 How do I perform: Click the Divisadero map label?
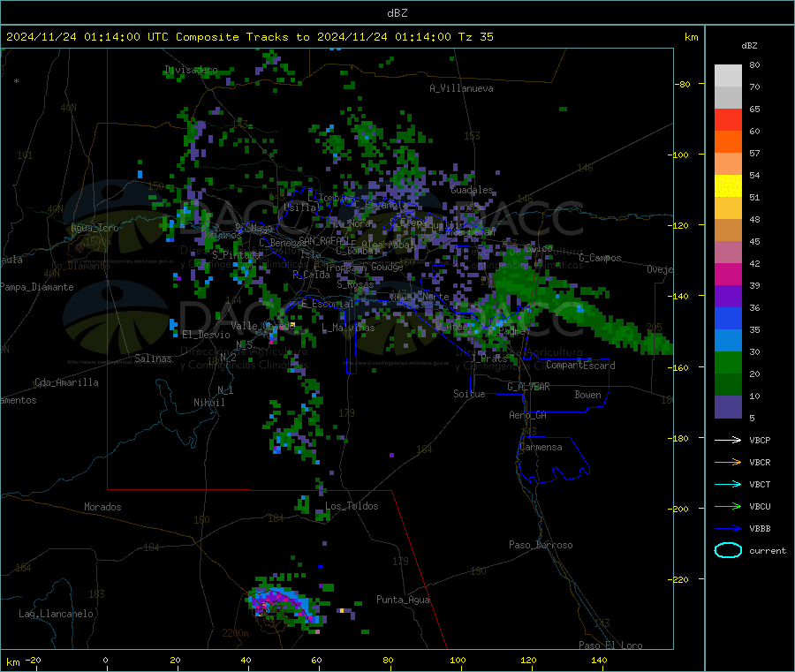[191, 70]
